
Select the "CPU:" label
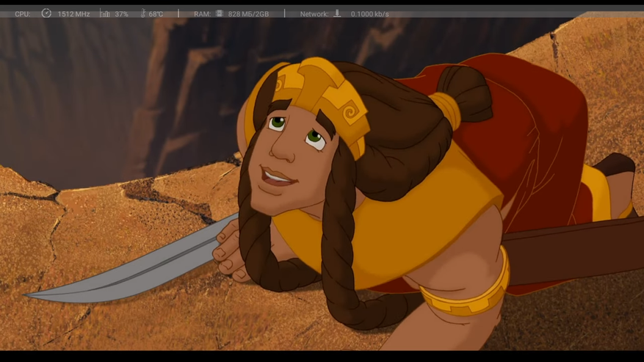tap(23, 14)
